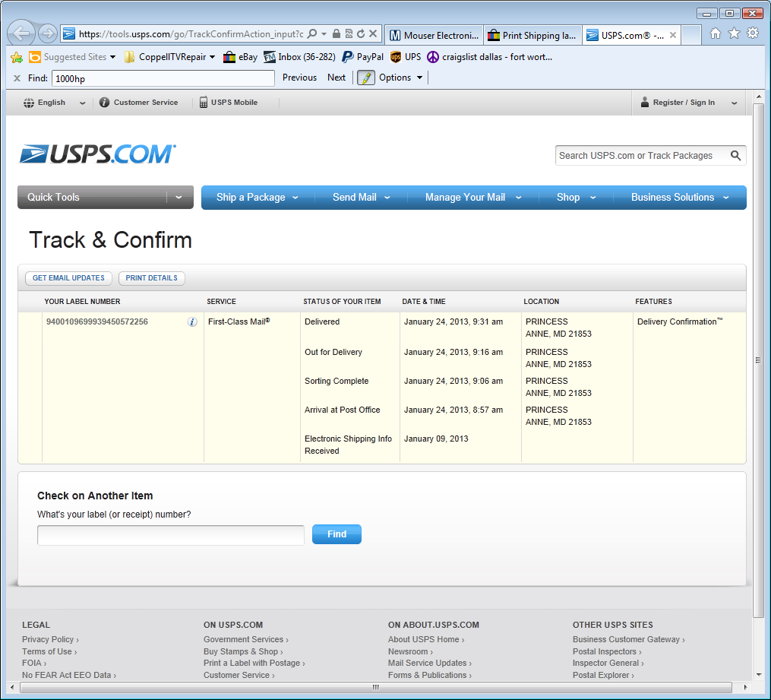Viewport: 771px width, 700px height.
Task: Open the Shop menu
Action: (576, 198)
